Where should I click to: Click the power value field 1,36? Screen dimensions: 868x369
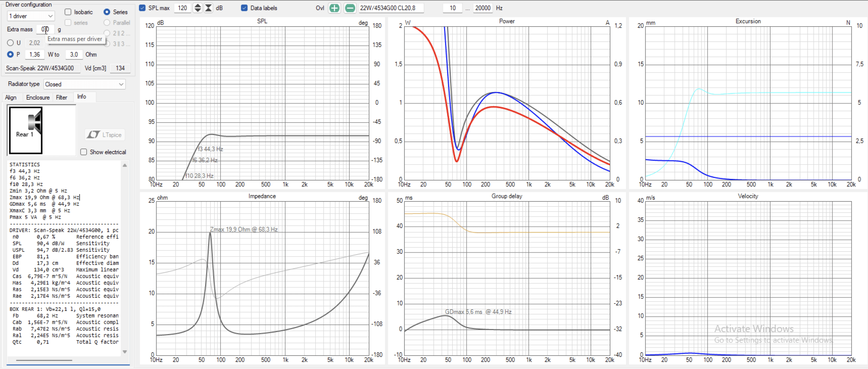35,54
